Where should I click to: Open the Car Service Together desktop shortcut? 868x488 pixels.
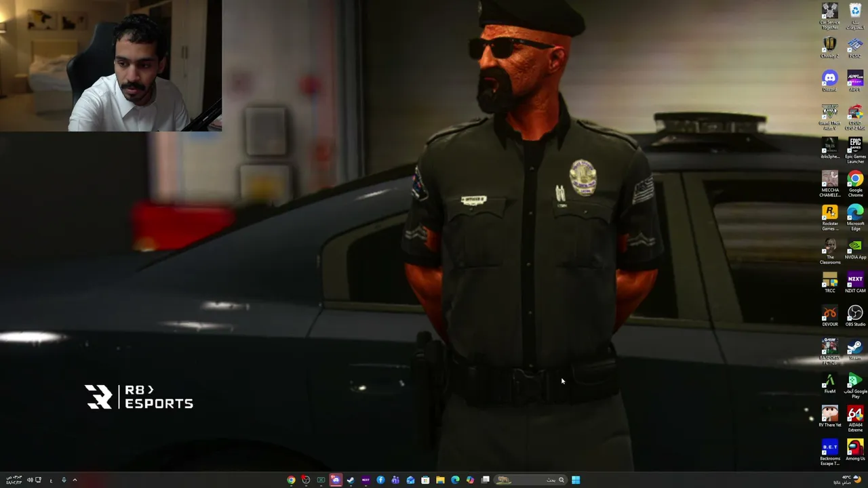point(830,16)
